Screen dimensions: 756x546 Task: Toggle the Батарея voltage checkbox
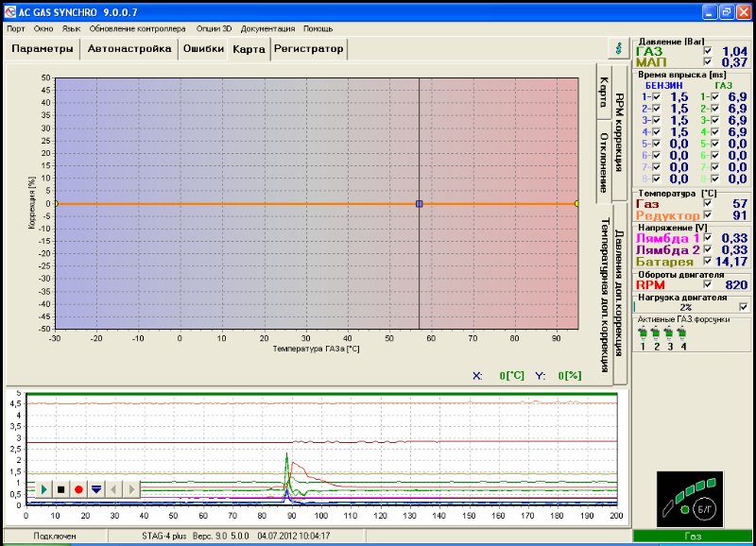708,261
